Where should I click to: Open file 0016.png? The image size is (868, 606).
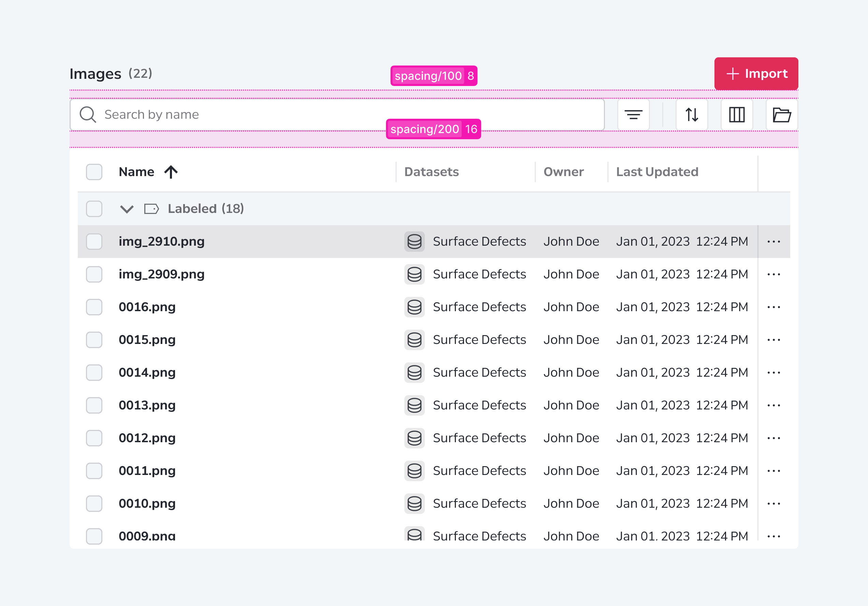[147, 307]
